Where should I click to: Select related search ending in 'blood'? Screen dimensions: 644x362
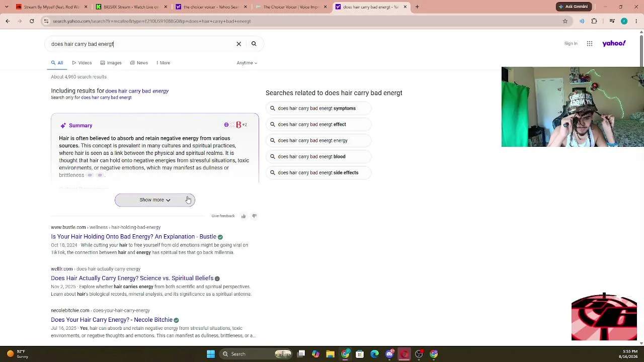click(x=318, y=156)
